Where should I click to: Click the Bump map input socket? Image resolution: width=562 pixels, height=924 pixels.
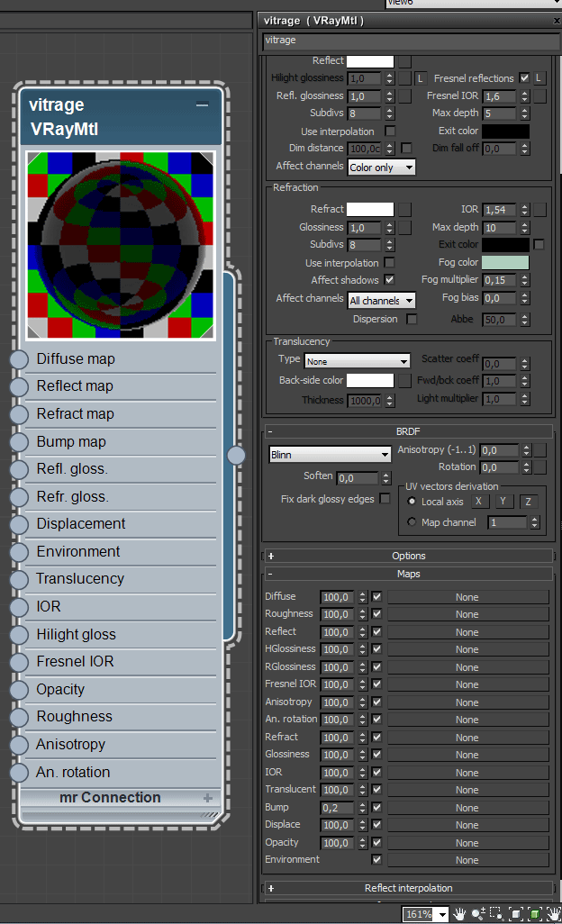[19, 442]
